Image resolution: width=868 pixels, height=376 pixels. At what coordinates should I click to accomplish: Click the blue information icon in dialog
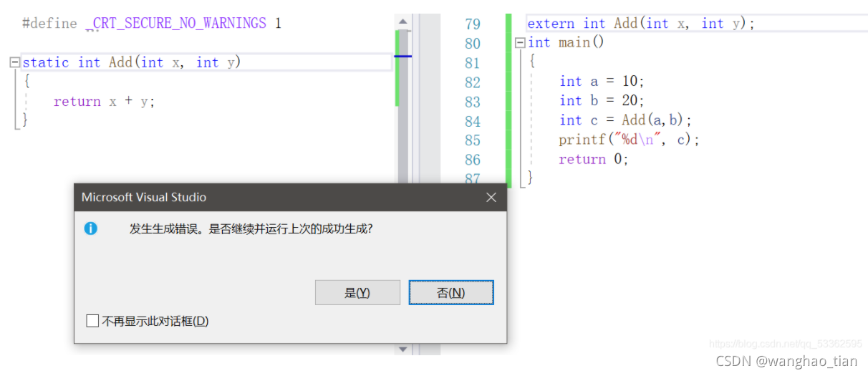pyautogui.click(x=91, y=228)
